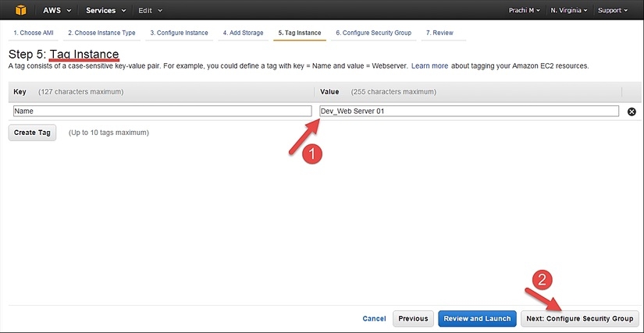
Task: Click the Value column header
Action: pos(329,92)
